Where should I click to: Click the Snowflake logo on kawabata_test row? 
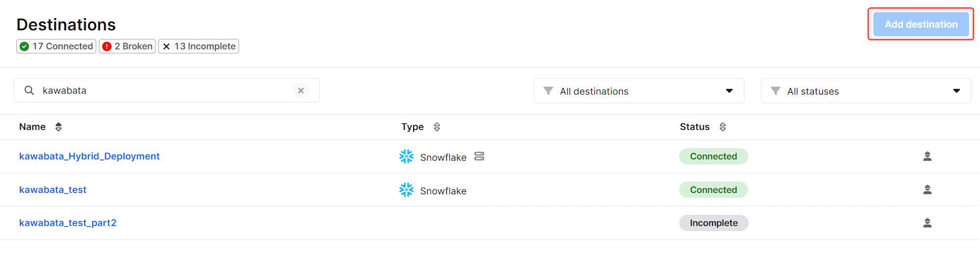[406, 190]
